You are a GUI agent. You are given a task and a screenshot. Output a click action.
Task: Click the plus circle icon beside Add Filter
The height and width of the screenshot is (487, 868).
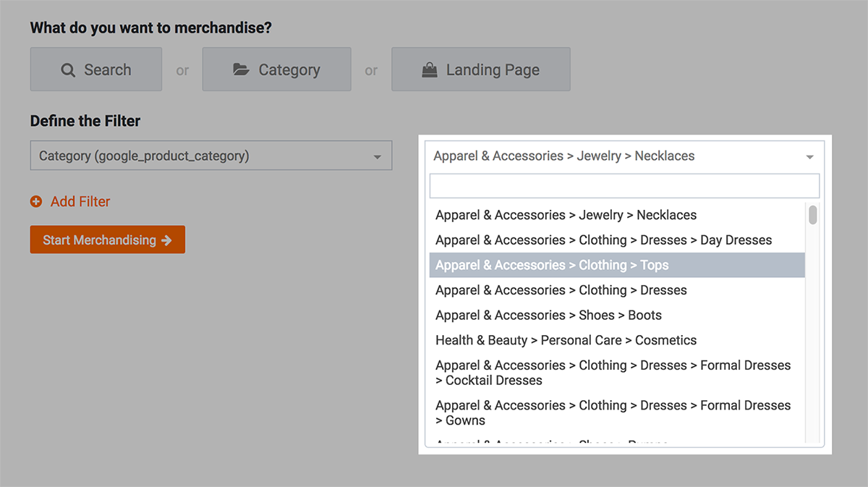(36, 202)
